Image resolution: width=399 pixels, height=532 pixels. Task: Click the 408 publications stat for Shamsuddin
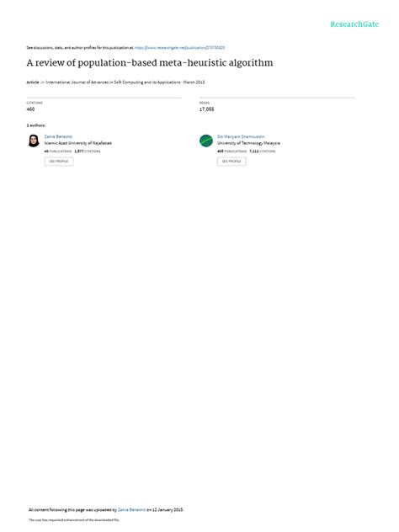(x=231, y=152)
